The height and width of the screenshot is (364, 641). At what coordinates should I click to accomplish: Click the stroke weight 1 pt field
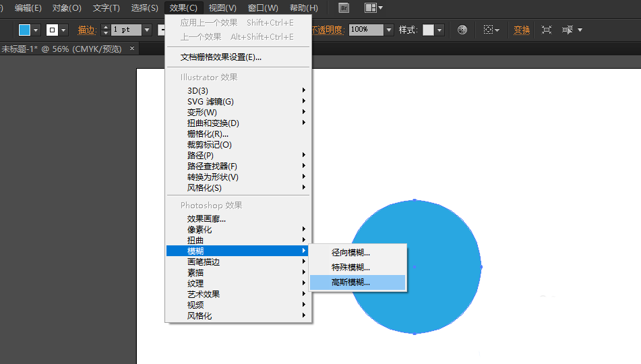pyautogui.click(x=126, y=30)
